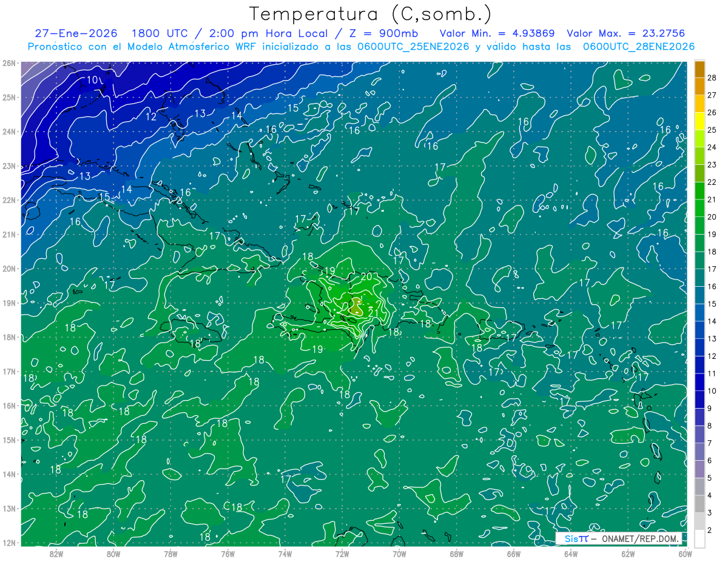The width and height of the screenshot is (728, 562).
Task: Click the "Temperatura (C,somb.)" chart title
Action: (x=371, y=14)
